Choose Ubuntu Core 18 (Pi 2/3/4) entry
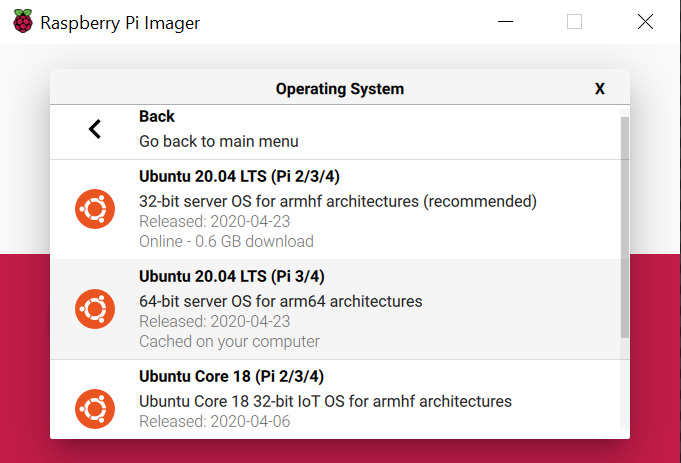The height and width of the screenshot is (463, 681). pos(335,397)
